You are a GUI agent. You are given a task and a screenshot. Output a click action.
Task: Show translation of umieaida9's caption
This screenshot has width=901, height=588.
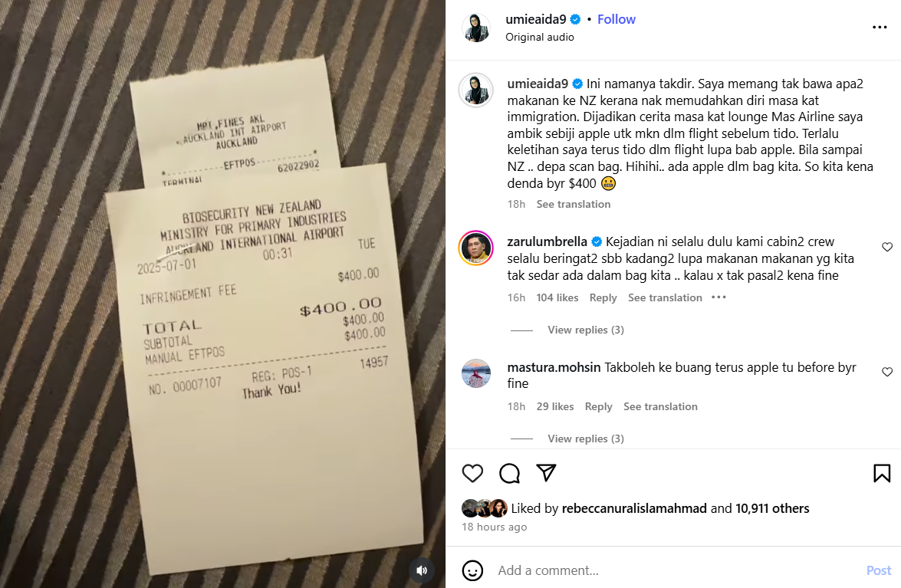tap(574, 204)
